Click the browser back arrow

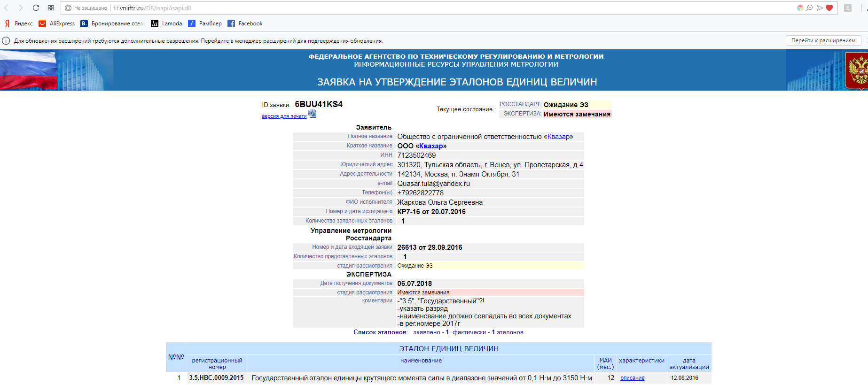click(x=7, y=8)
